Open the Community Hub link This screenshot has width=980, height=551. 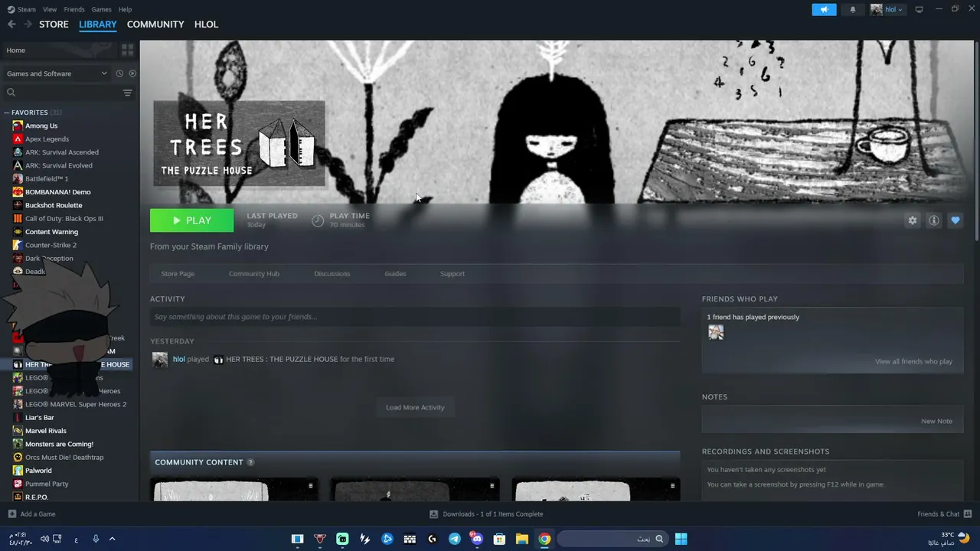tap(254, 273)
